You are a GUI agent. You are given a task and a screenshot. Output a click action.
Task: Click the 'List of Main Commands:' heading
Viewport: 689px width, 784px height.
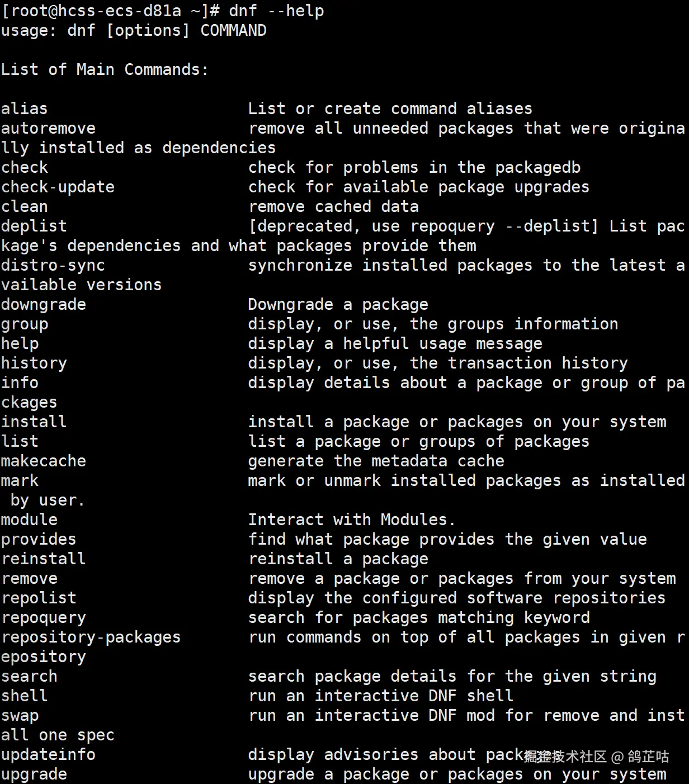pos(105,69)
